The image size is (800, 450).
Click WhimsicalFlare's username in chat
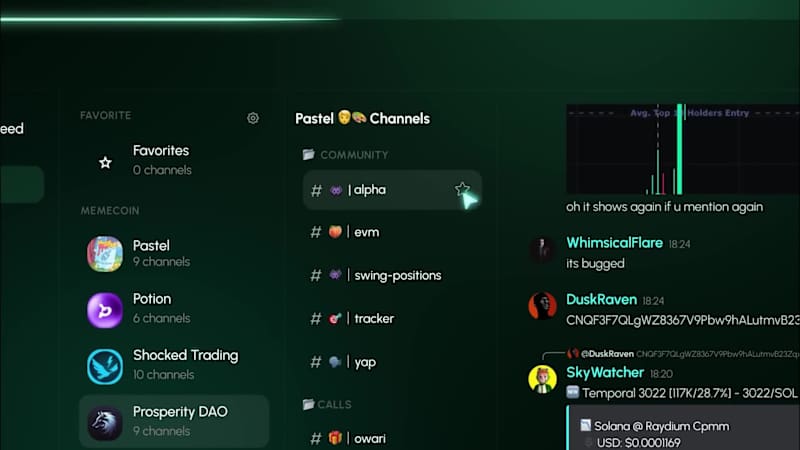614,243
